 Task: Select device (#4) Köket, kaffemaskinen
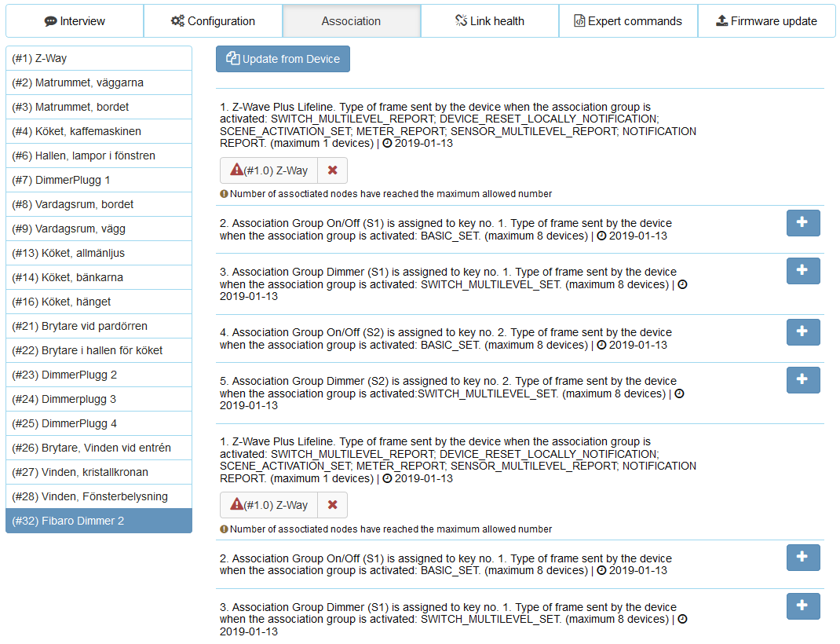pyautogui.click(x=99, y=131)
